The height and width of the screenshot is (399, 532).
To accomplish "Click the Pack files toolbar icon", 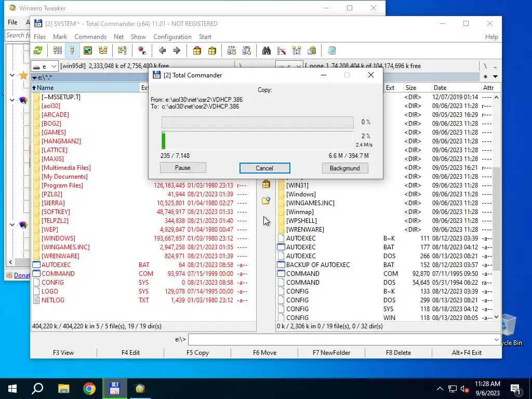I will [197, 50].
